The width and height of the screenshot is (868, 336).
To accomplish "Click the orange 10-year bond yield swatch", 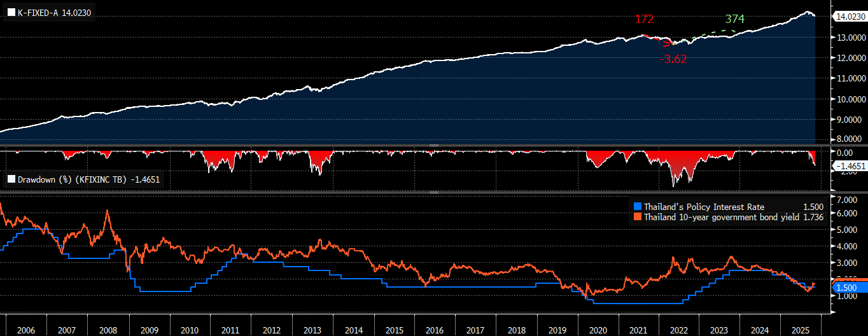I will point(637,218).
